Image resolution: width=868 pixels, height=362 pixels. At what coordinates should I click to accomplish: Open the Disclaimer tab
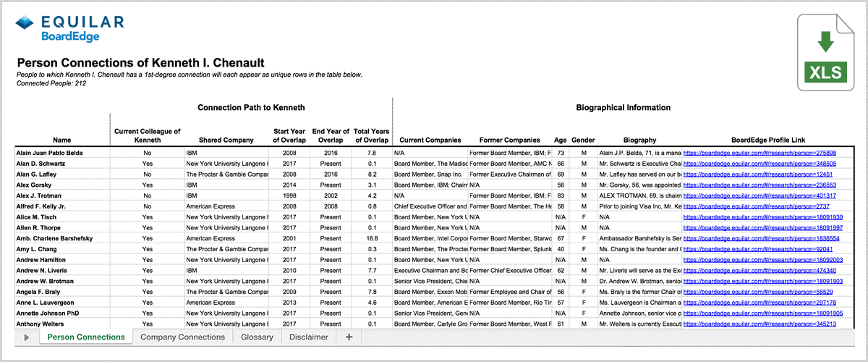tap(309, 337)
